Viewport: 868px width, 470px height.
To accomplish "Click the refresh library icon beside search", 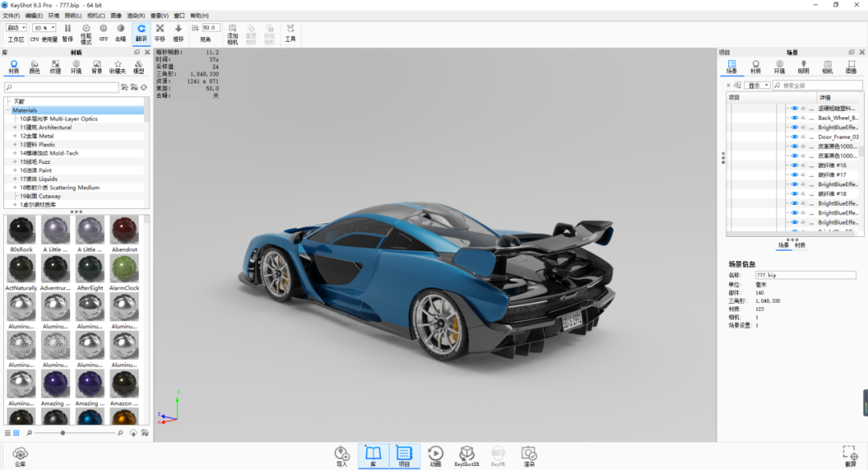I will click(144, 88).
